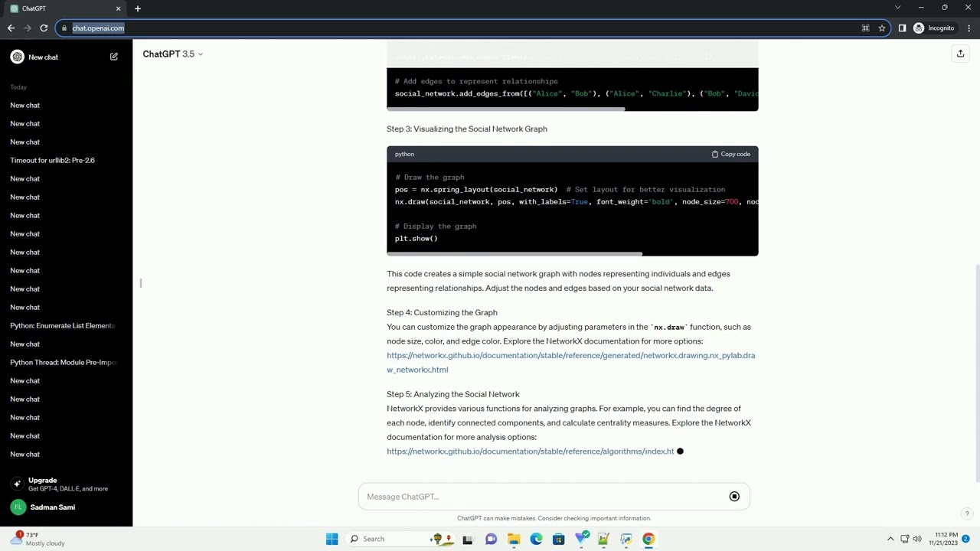Click the 'plt.show()' code line
Screen dimensions: 980x551
pyautogui.click(x=416, y=239)
